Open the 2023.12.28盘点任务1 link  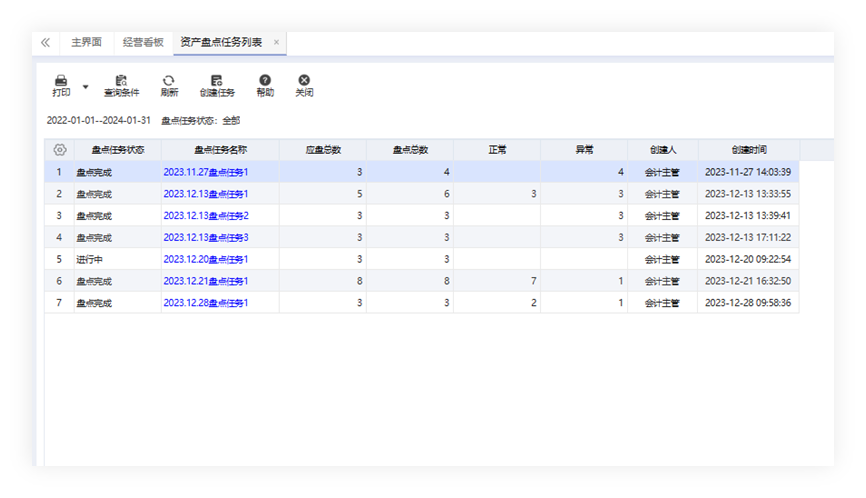(x=206, y=303)
